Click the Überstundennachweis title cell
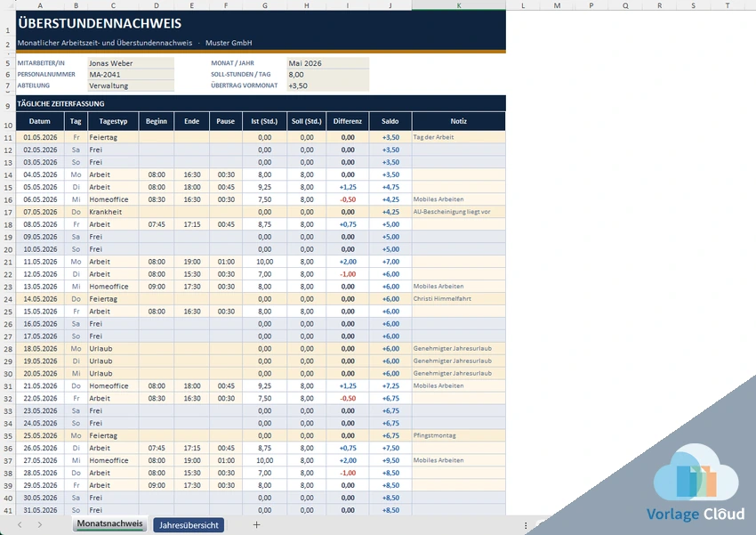The width and height of the screenshot is (756, 535). [x=261, y=24]
